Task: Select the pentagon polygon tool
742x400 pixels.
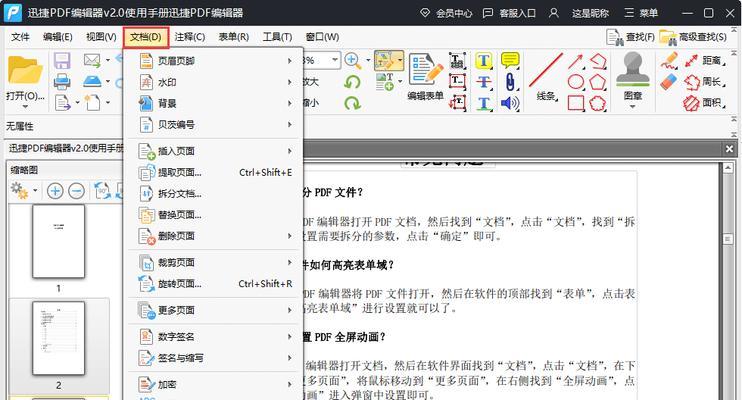Action: (598, 82)
